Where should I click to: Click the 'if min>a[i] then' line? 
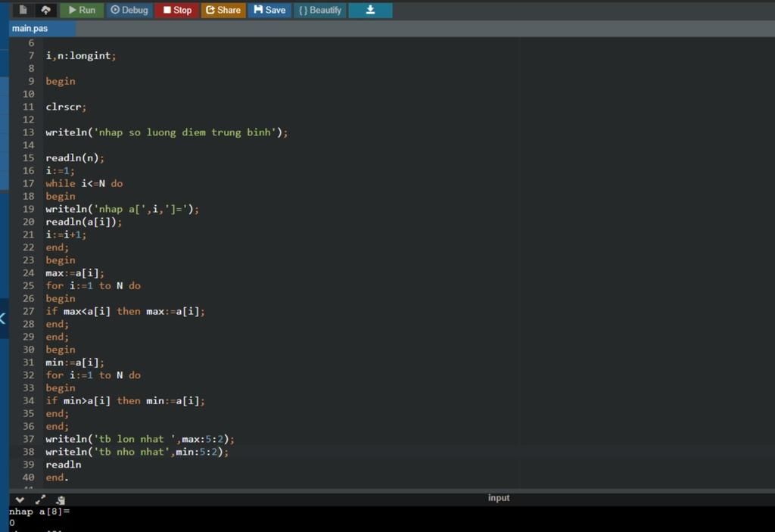click(x=125, y=401)
